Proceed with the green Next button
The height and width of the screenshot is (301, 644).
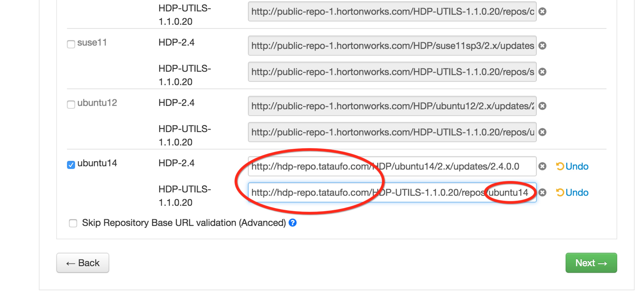coord(591,263)
